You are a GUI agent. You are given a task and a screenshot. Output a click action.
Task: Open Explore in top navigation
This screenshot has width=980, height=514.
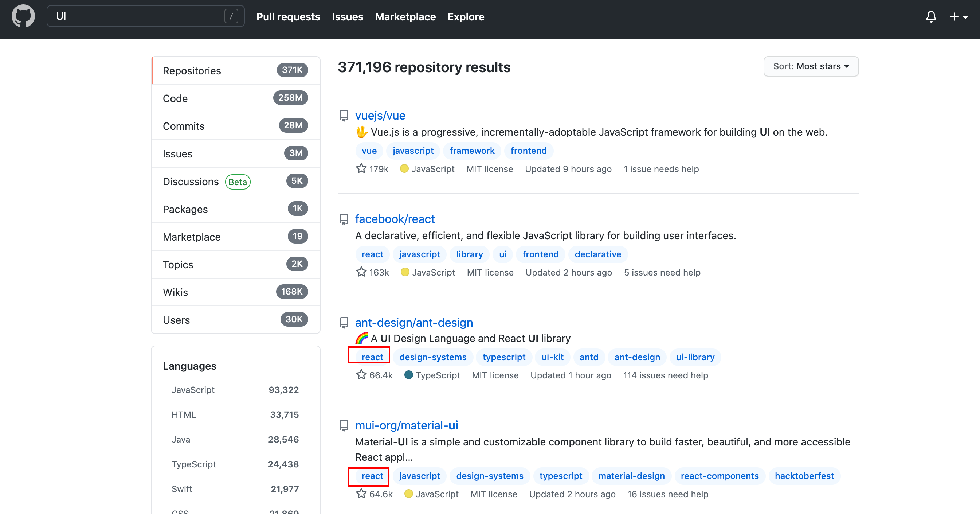(466, 17)
